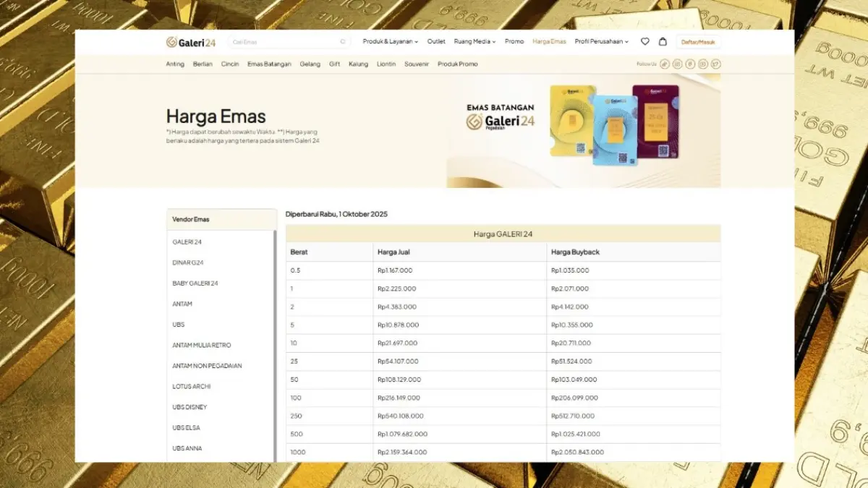
Task: Select Emas Batangan category
Action: pyautogui.click(x=269, y=64)
